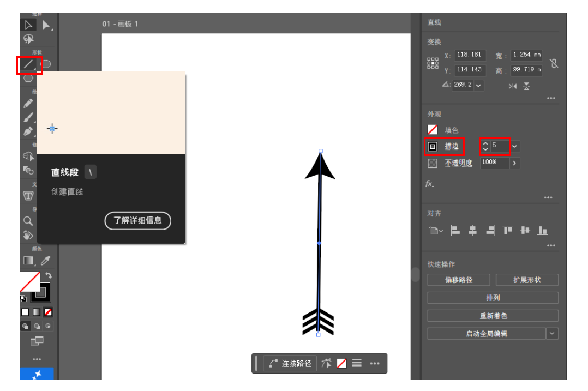Select the Paintbrush tool
Image resolution: width=588 pixels, height=391 pixels.
[28, 117]
